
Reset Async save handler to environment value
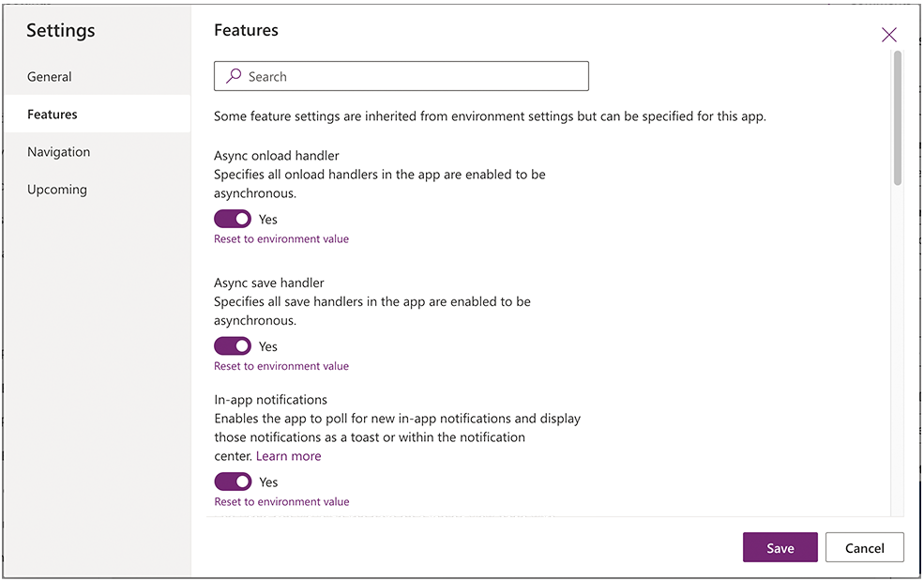point(281,366)
